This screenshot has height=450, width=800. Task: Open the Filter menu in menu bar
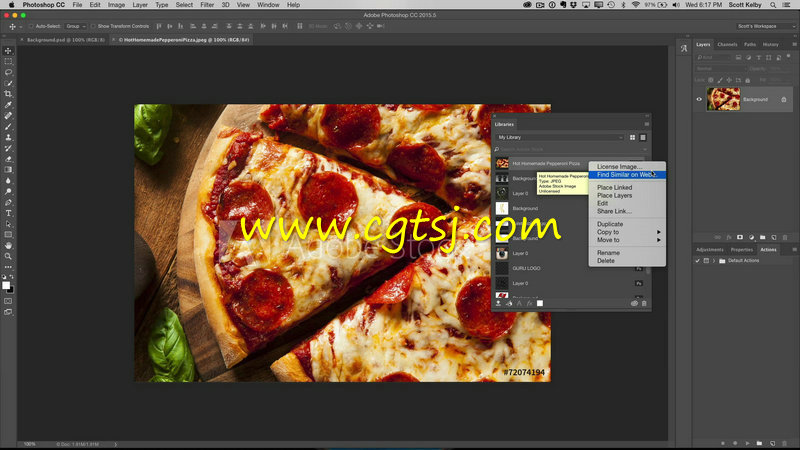(207, 5)
